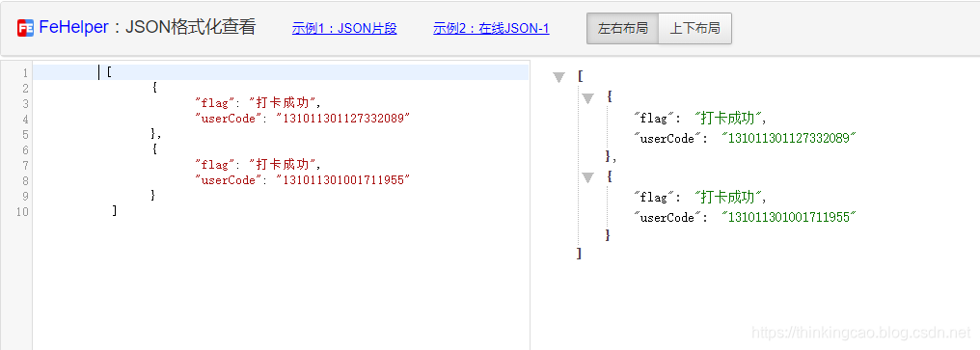The image size is (980, 350).
Task: Open the FeHelper title link
Action: [73, 28]
